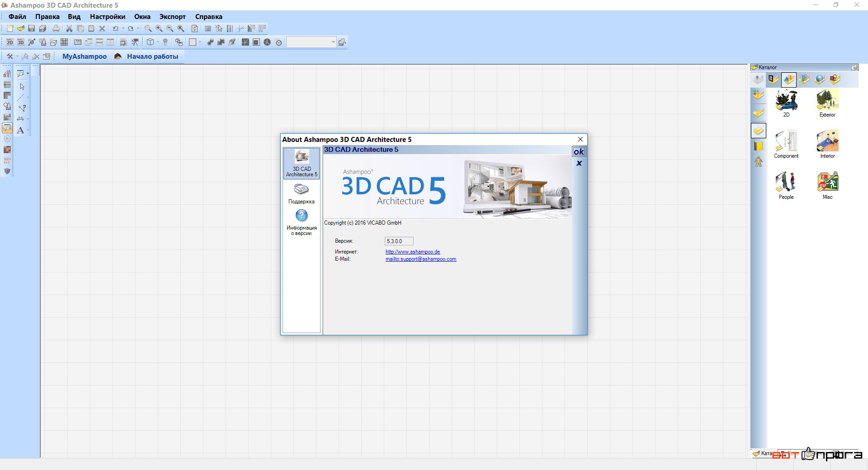Switch to 3D view icon
Screen dimensions: 868x470
pos(21,42)
